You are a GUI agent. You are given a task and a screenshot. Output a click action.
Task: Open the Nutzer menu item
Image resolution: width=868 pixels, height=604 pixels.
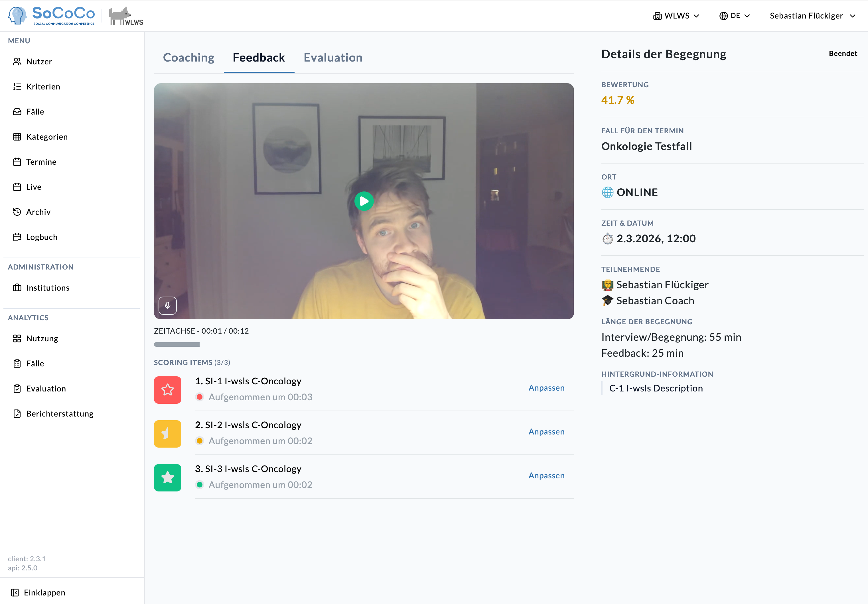pos(38,62)
